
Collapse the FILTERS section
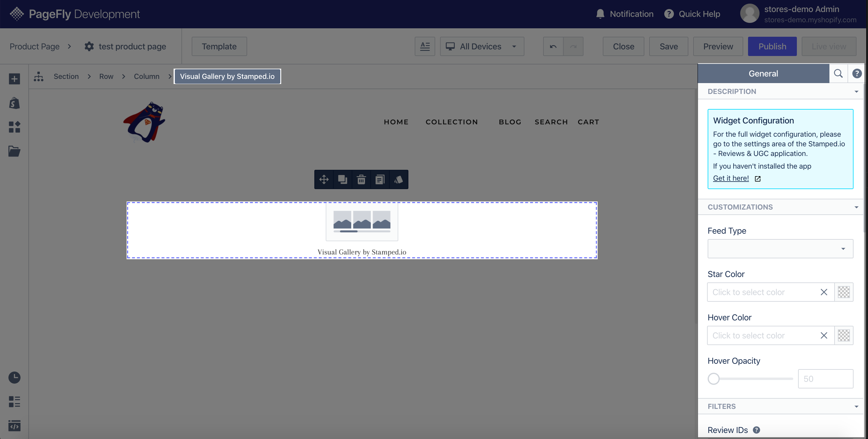780,406
